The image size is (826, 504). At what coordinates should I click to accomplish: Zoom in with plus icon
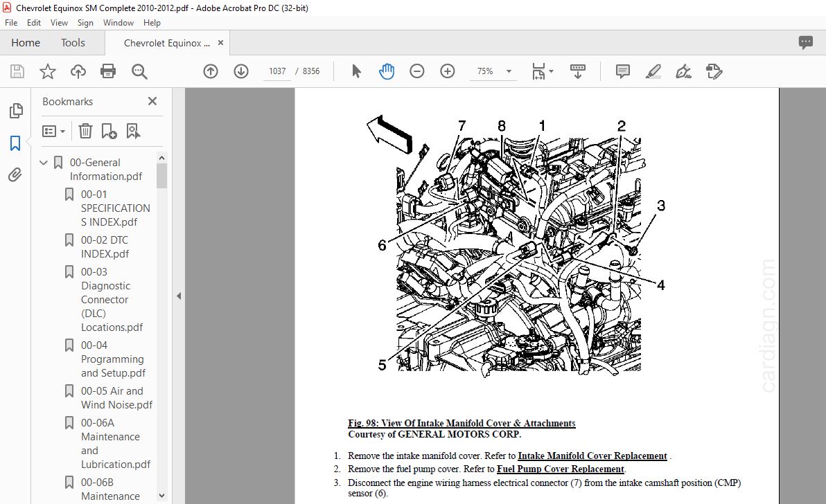coord(447,71)
